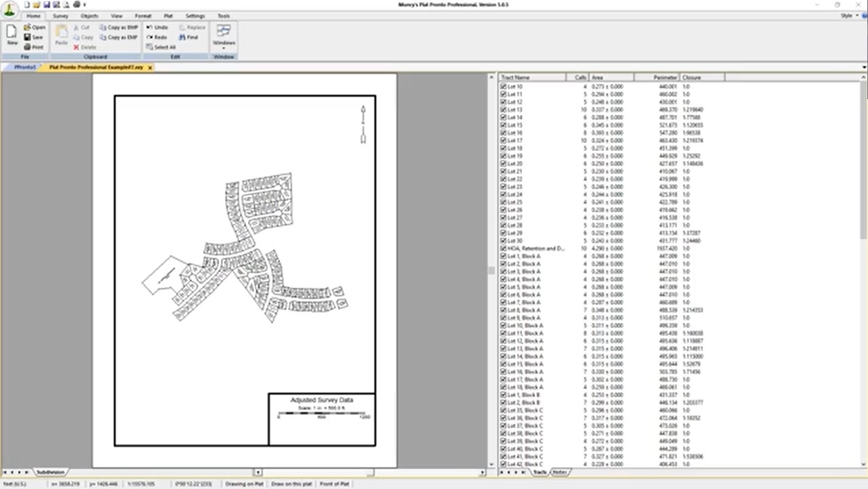Open the Tools ribbon tab
Image resolution: width=868 pixels, height=489 pixels.
pos(224,16)
